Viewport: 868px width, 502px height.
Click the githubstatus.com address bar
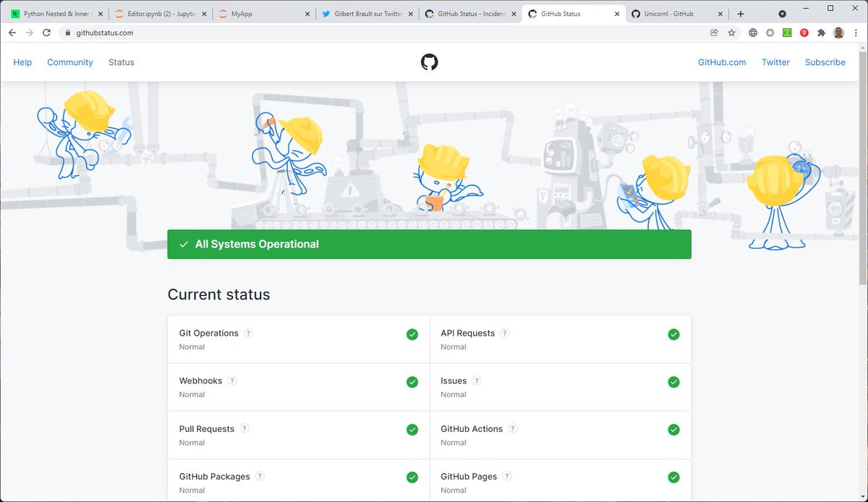pos(383,33)
